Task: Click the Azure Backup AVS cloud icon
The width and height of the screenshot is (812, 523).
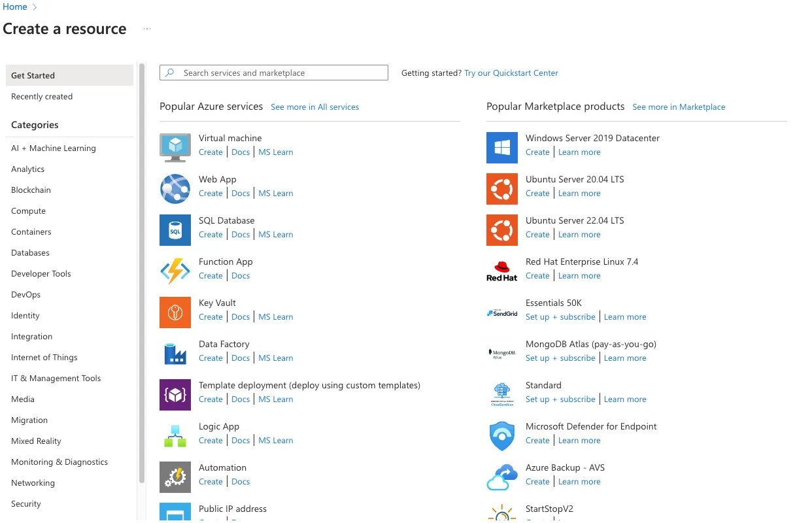Action: tap(502, 477)
